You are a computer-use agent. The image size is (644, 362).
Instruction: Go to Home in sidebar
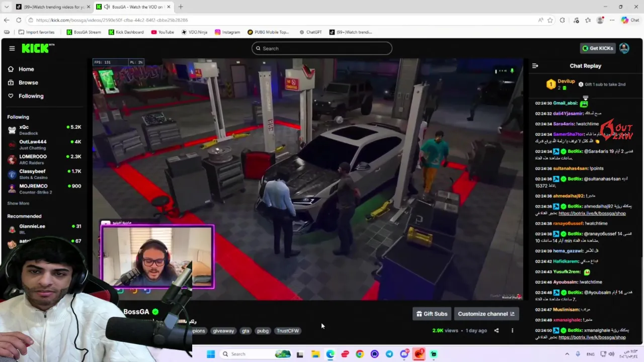pos(21,69)
